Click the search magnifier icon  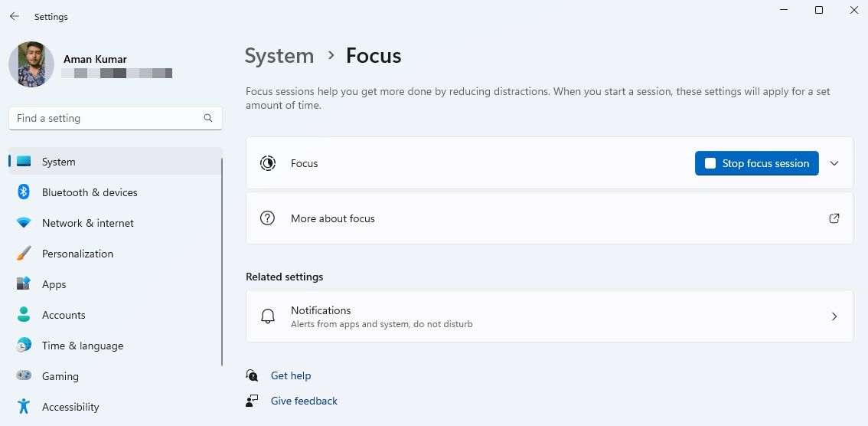208,118
